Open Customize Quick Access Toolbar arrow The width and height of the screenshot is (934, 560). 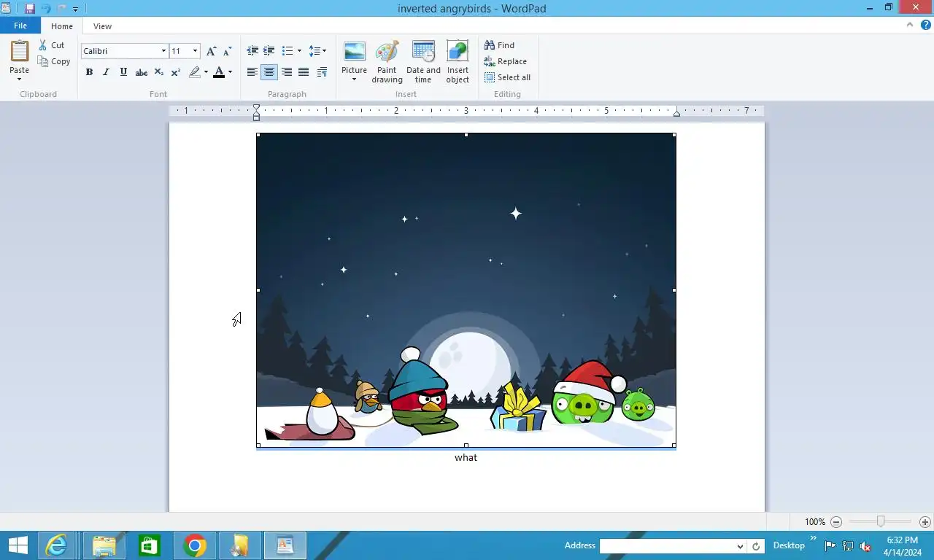pyautogui.click(x=75, y=9)
